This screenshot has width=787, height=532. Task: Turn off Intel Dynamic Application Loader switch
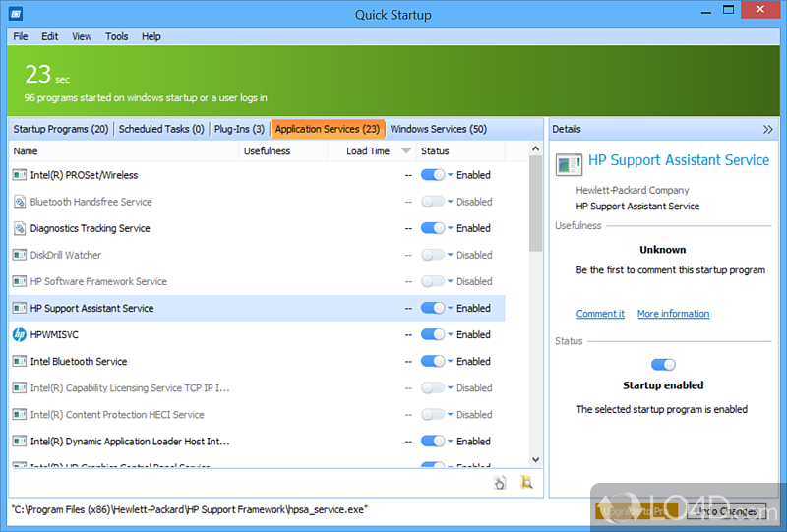click(433, 441)
